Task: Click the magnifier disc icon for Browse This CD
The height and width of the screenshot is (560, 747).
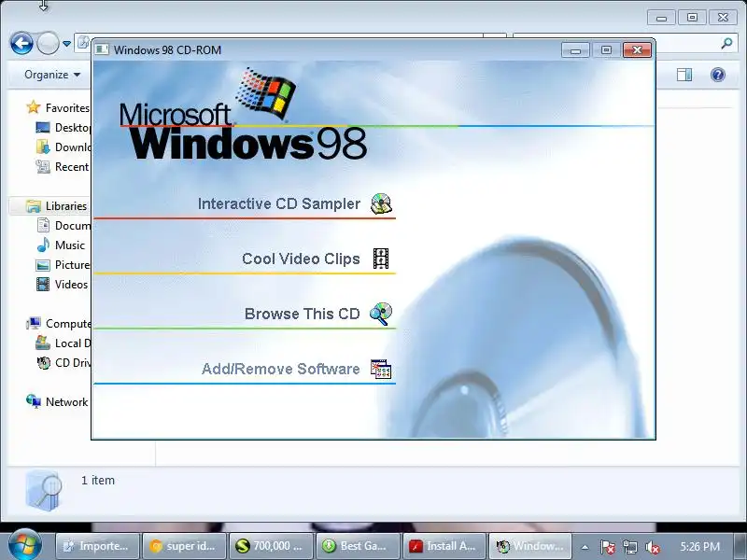Action: [381, 314]
